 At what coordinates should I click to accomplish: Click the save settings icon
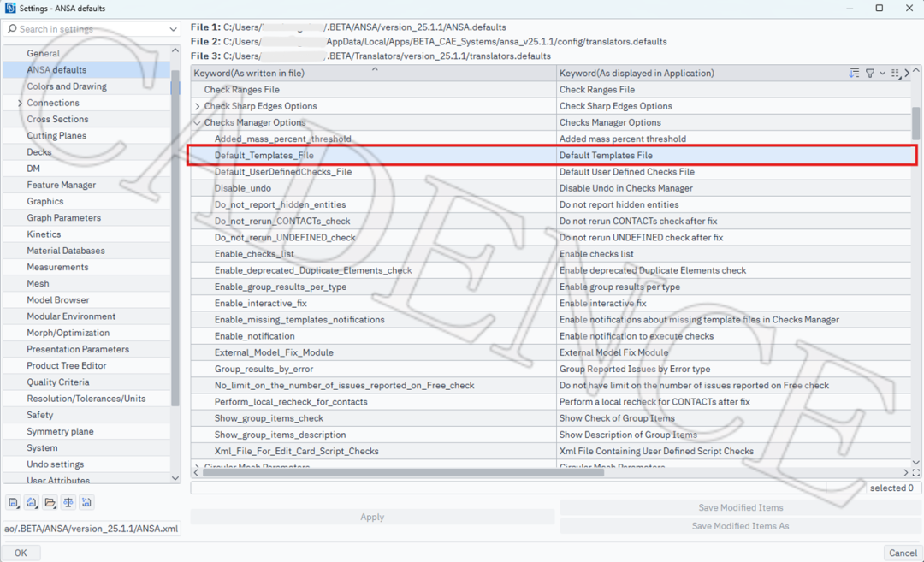coord(13,502)
